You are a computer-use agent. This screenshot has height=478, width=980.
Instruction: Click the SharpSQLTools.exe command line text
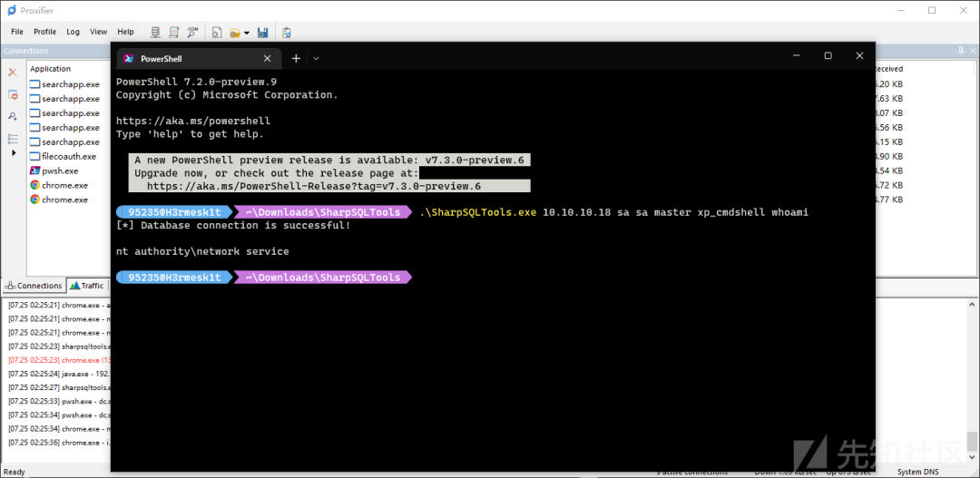[613, 212]
